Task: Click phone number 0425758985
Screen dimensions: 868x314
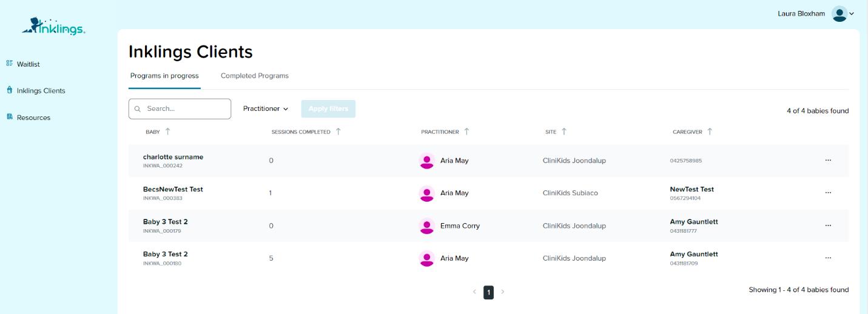Action: point(685,161)
